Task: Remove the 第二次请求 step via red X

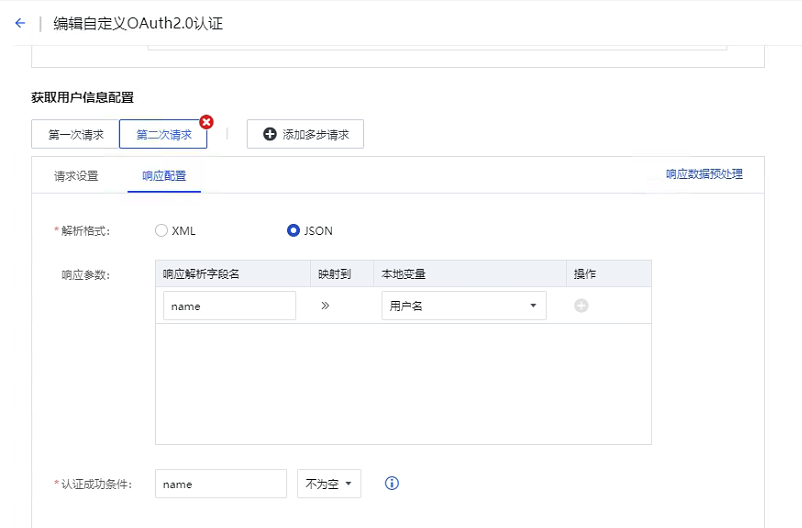Action: pyautogui.click(x=207, y=122)
